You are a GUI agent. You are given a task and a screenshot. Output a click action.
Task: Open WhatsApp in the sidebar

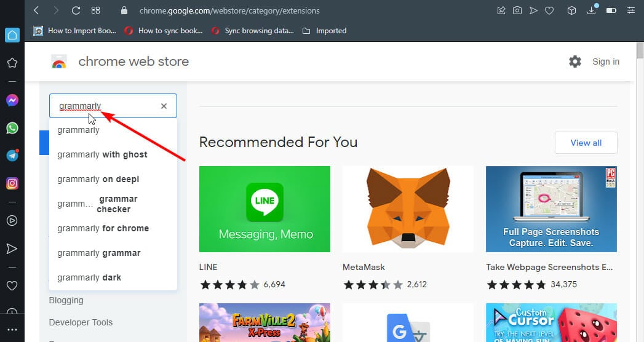(12, 128)
